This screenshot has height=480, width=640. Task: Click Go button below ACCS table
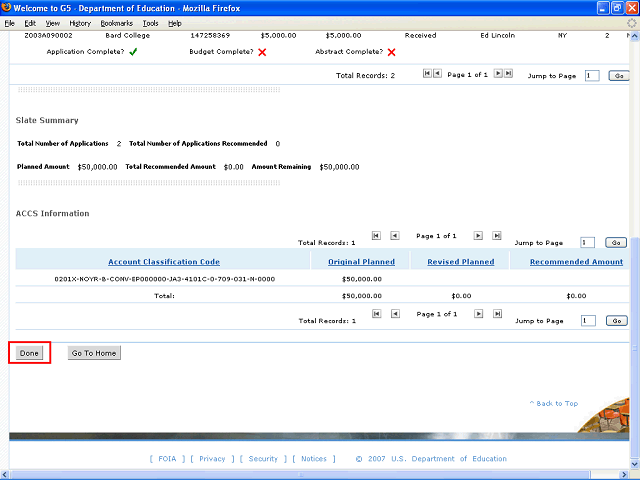point(617,321)
